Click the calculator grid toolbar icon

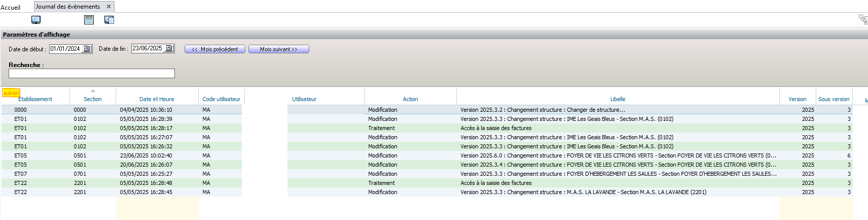(x=89, y=20)
